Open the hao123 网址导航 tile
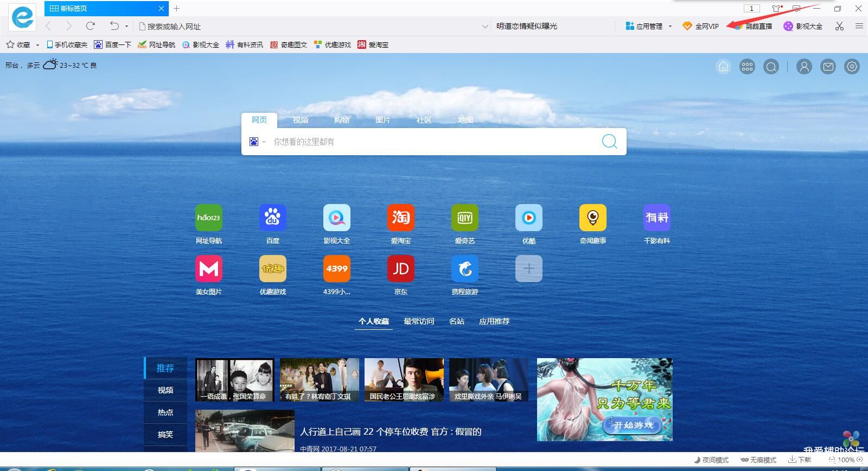 click(x=209, y=218)
